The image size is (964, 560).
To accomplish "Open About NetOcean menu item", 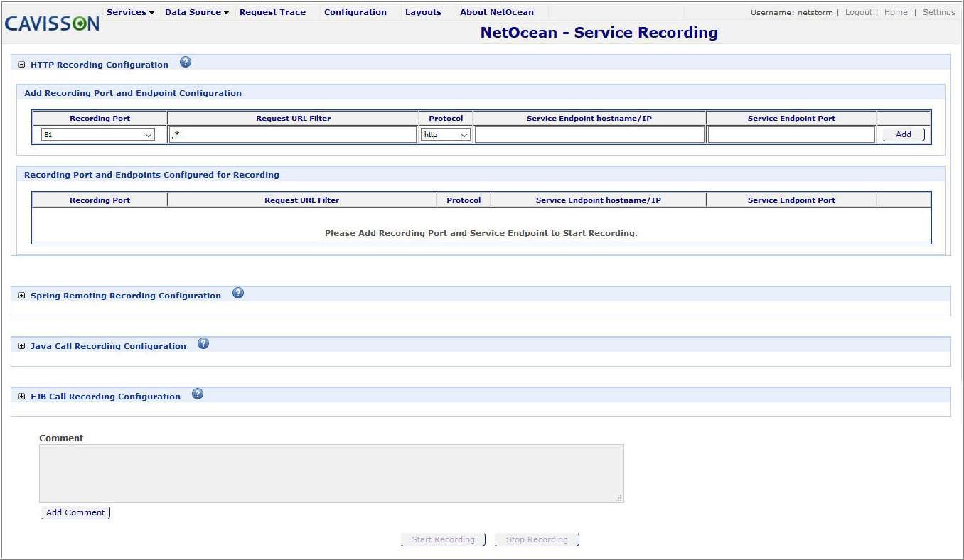I will point(497,12).
